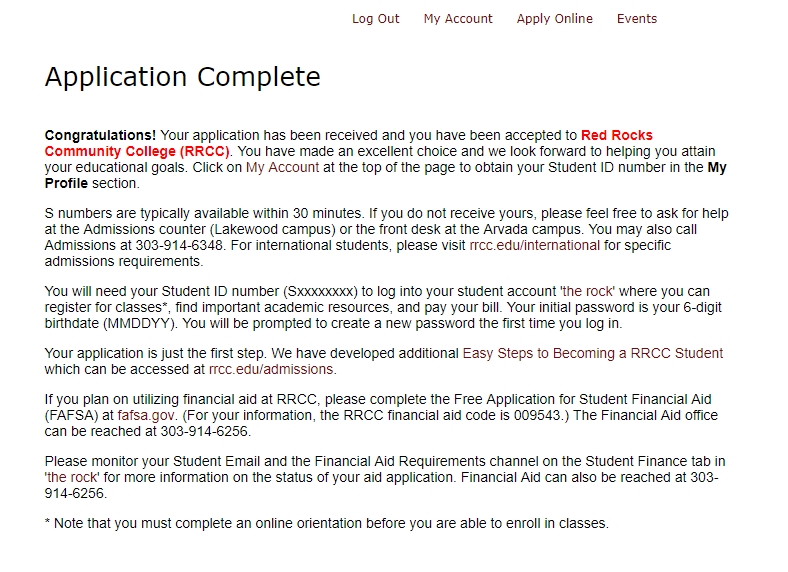Screen dimensions: 788x572
Task: Click the (Sxxxxxxxx) Student ID format text
Action: click(x=321, y=292)
